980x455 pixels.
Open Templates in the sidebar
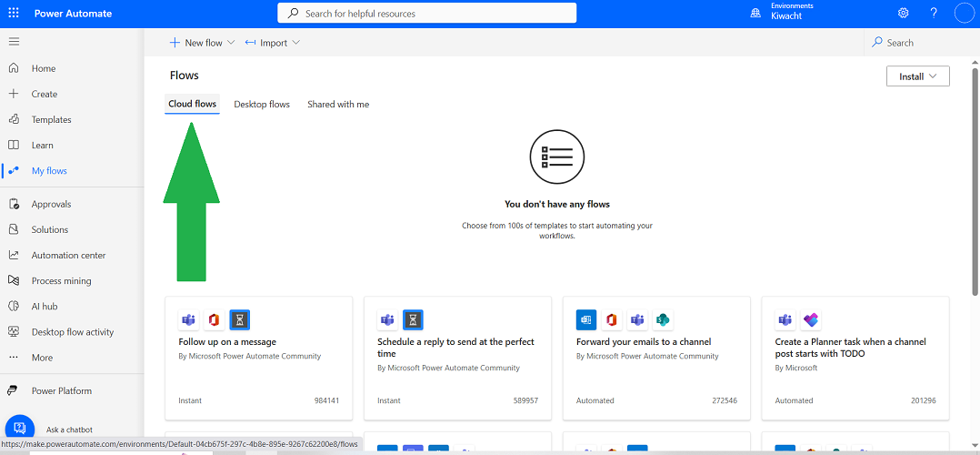pyautogui.click(x=51, y=120)
